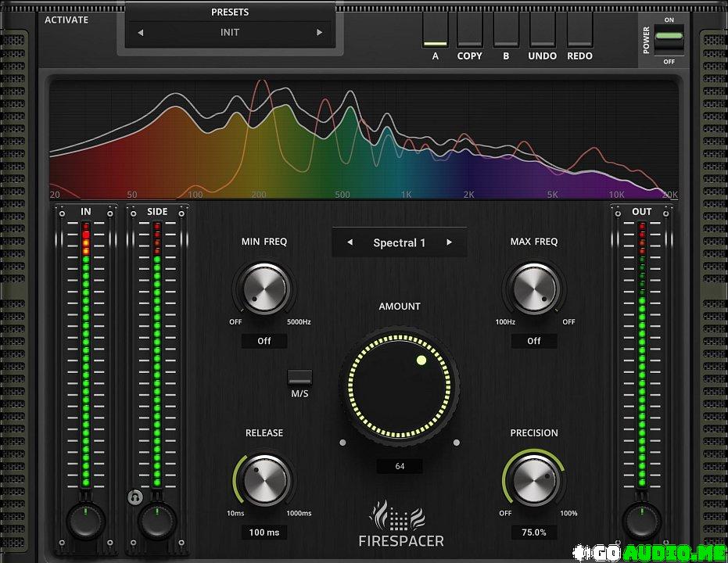Screen dimensions: 728x563
Task: Click the Firespacer flame logo
Action: point(400,518)
